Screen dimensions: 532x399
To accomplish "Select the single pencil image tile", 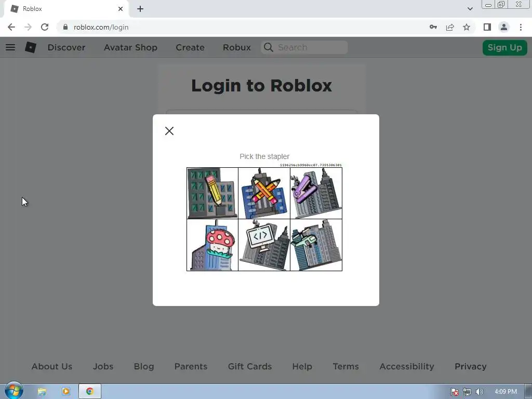I will (212, 193).
